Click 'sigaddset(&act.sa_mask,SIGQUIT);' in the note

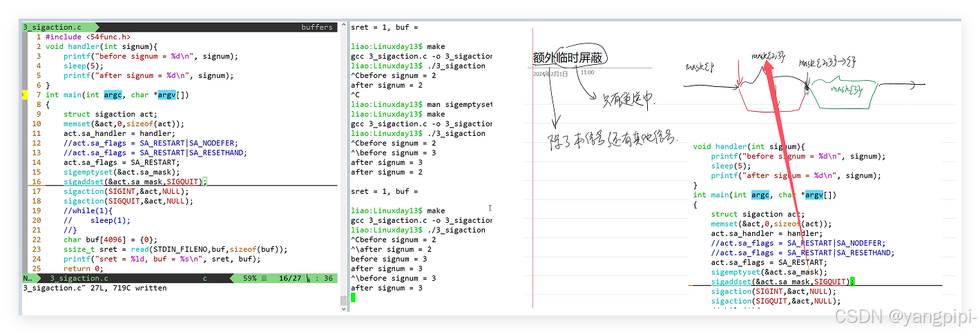pyautogui.click(x=783, y=282)
